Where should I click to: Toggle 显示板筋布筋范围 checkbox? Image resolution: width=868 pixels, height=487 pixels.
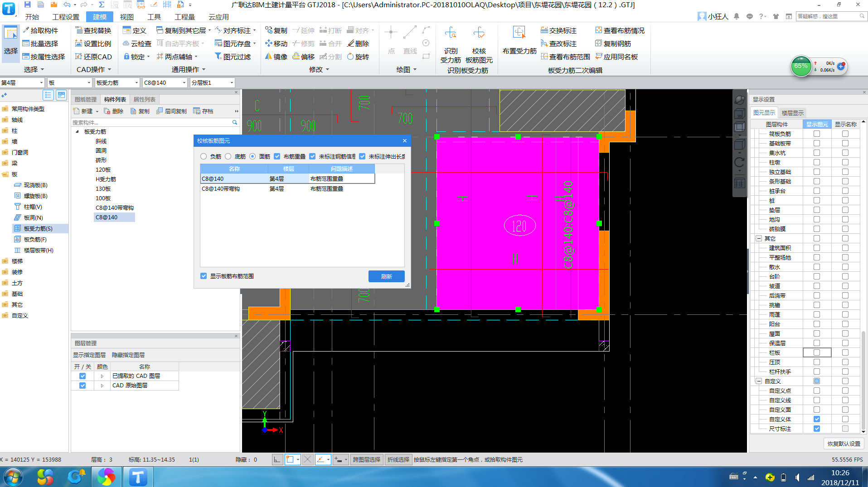204,276
